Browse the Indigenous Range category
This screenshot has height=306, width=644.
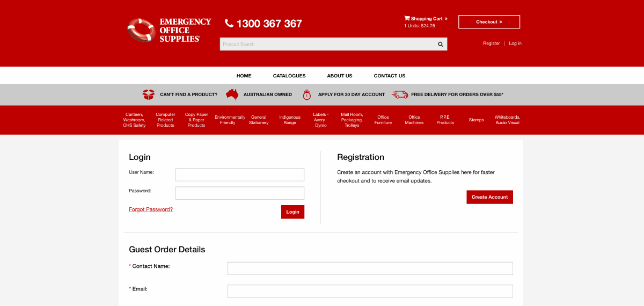(290, 120)
